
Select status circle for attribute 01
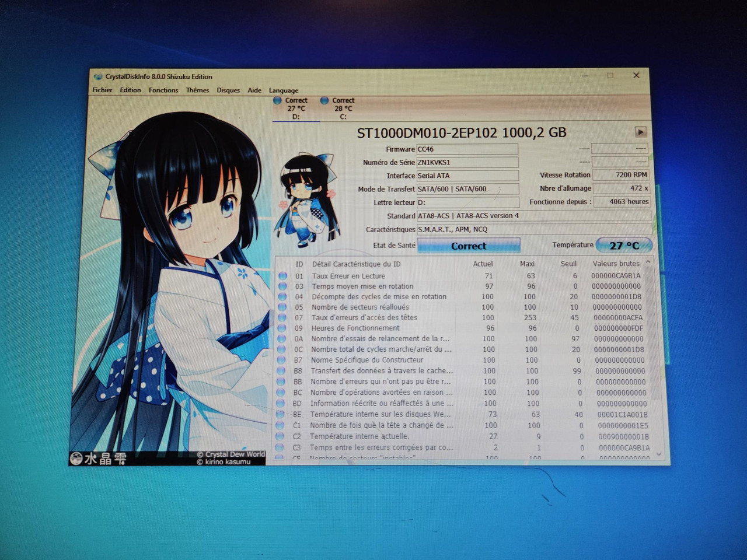[282, 276]
